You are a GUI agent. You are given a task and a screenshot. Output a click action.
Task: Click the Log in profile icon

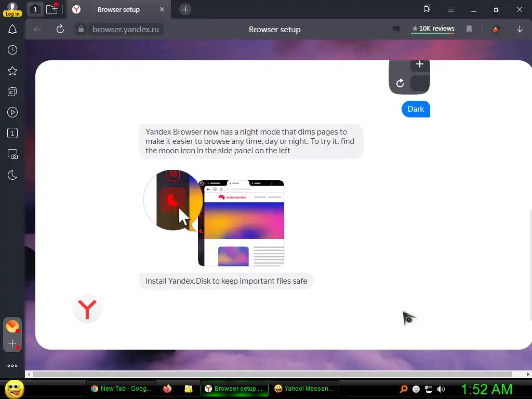tap(12, 9)
